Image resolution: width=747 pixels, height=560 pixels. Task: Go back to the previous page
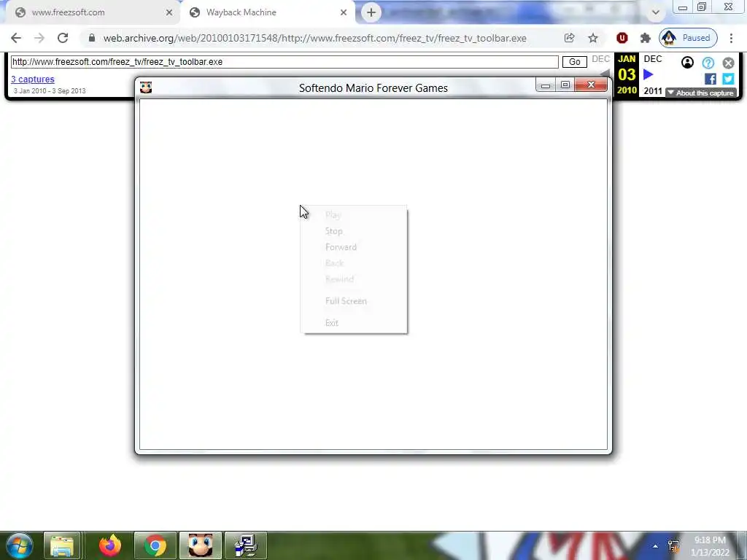point(16,38)
